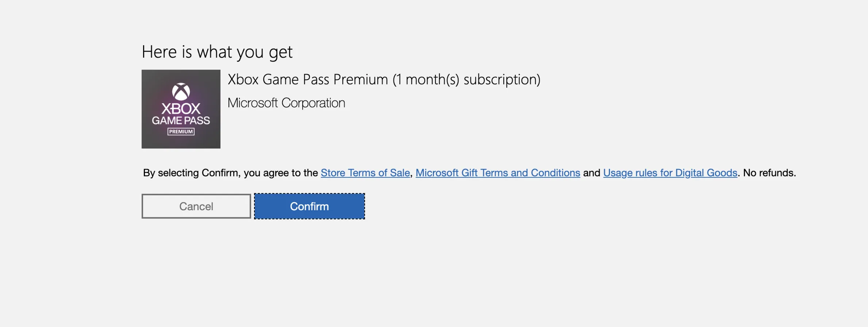Click the Xbox sphere logo in thumbnail
The image size is (868, 327).
(181, 92)
